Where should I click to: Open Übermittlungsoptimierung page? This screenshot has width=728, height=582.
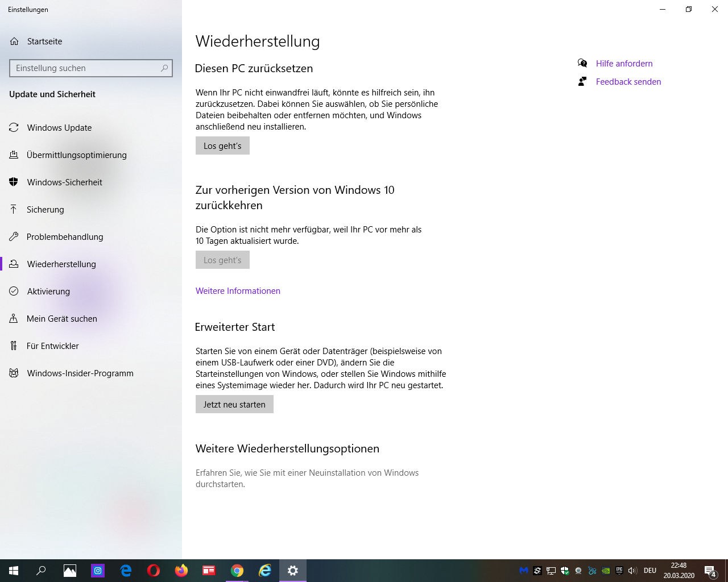click(x=91, y=155)
